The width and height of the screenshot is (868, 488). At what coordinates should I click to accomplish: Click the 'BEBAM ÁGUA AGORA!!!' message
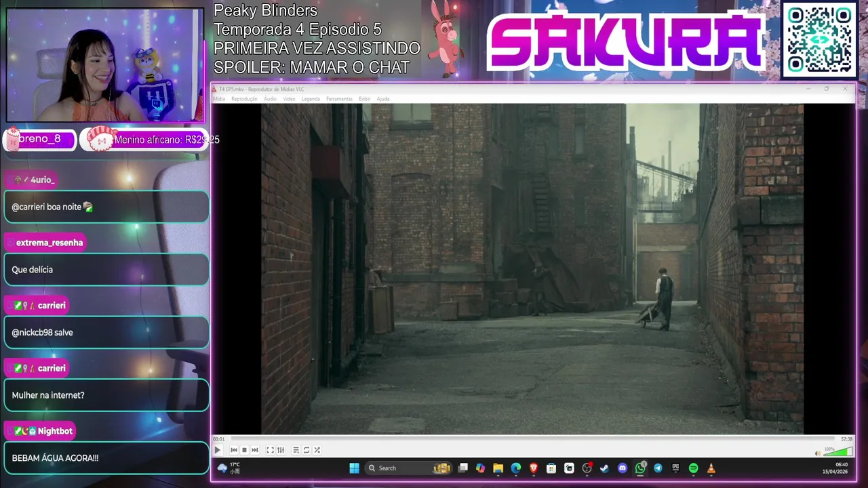click(x=55, y=458)
